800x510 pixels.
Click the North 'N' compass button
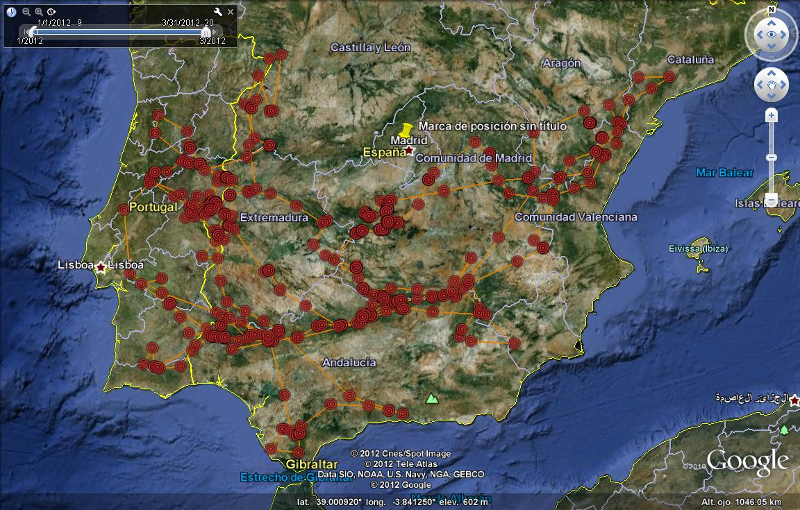(771, 10)
